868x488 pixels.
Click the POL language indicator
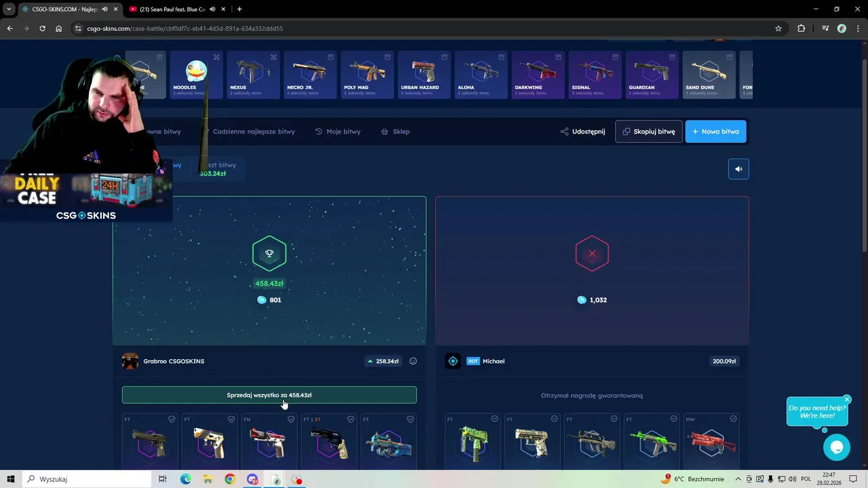pyautogui.click(x=806, y=479)
